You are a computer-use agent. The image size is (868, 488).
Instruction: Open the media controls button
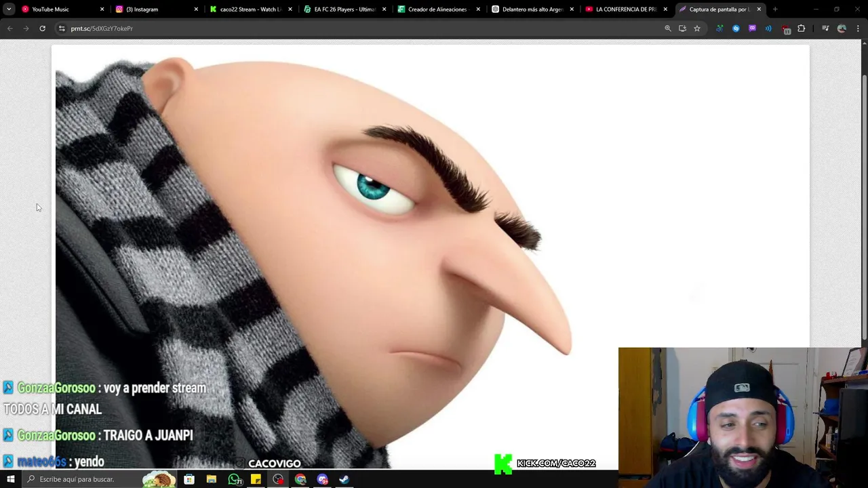[825, 28]
